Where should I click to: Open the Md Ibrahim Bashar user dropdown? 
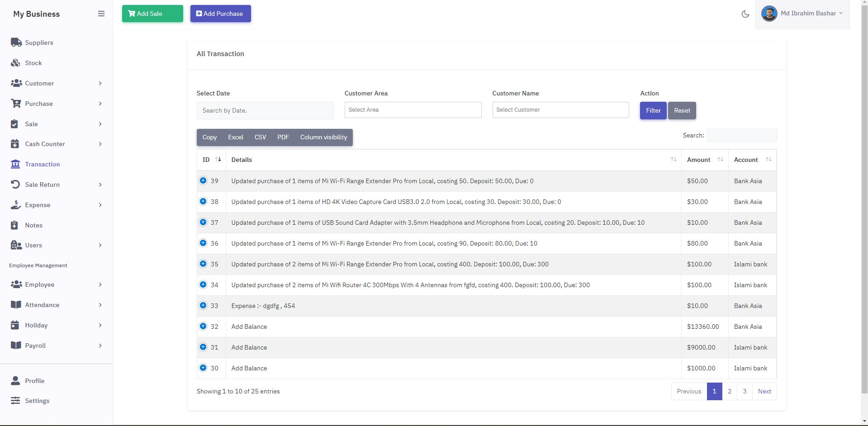tap(802, 14)
